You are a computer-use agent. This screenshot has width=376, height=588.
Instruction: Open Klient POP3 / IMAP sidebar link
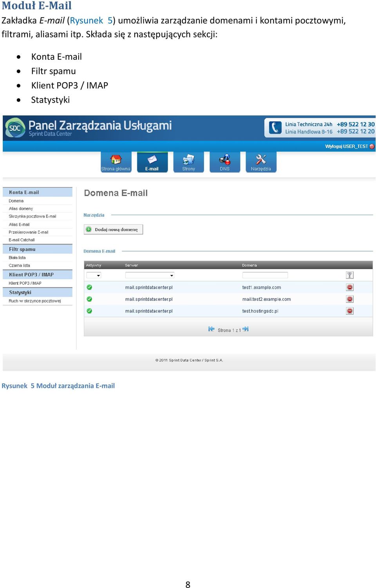pos(25,283)
